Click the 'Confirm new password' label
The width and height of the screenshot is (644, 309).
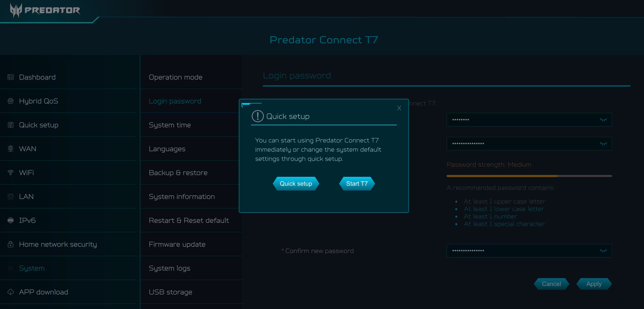[319, 251]
